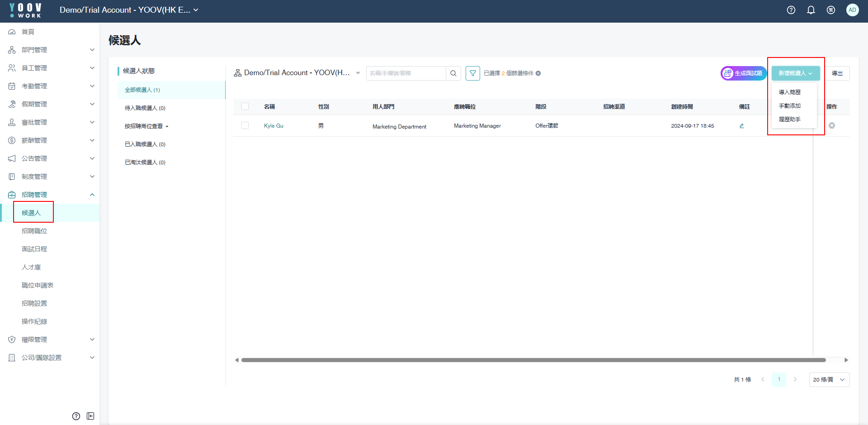Viewport: 868px width, 425px height.
Task: Click the filter funnel icon
Action: tap(472, 73)
